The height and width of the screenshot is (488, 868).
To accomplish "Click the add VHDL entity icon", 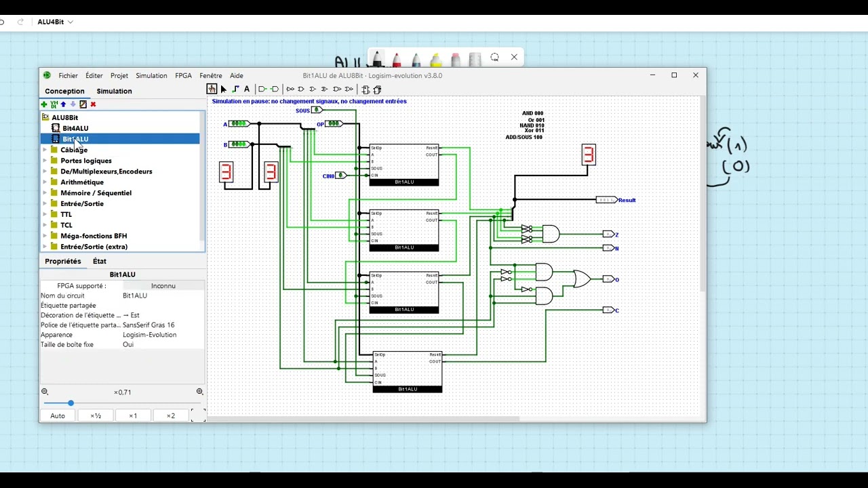I will 54,104.
